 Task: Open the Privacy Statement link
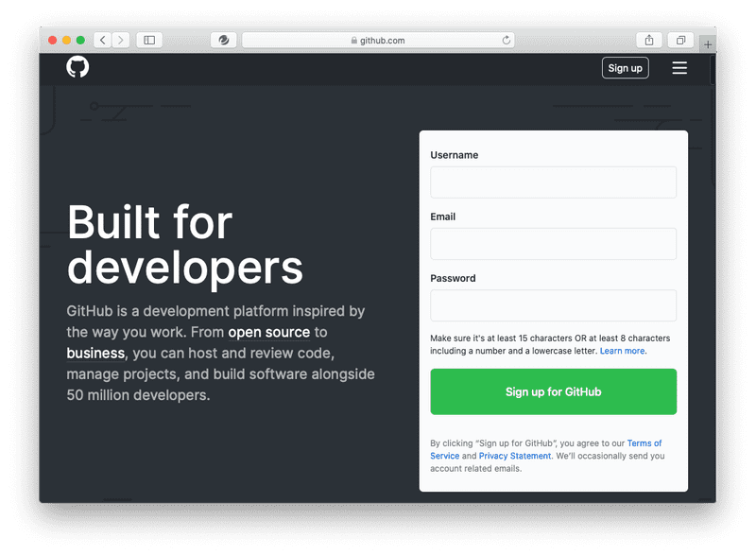click(x=514, y=456)
